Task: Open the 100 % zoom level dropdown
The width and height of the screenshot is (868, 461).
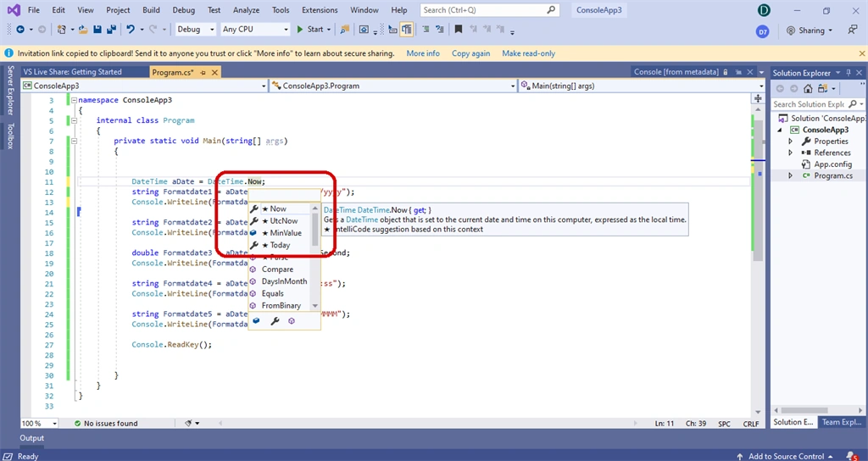Action: tap(39, 424)
